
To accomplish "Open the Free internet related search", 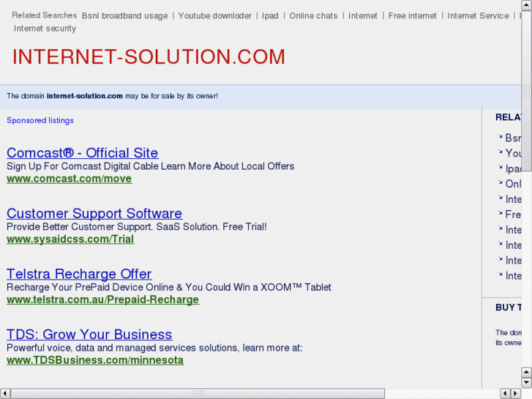I will [x=412, y=16].
